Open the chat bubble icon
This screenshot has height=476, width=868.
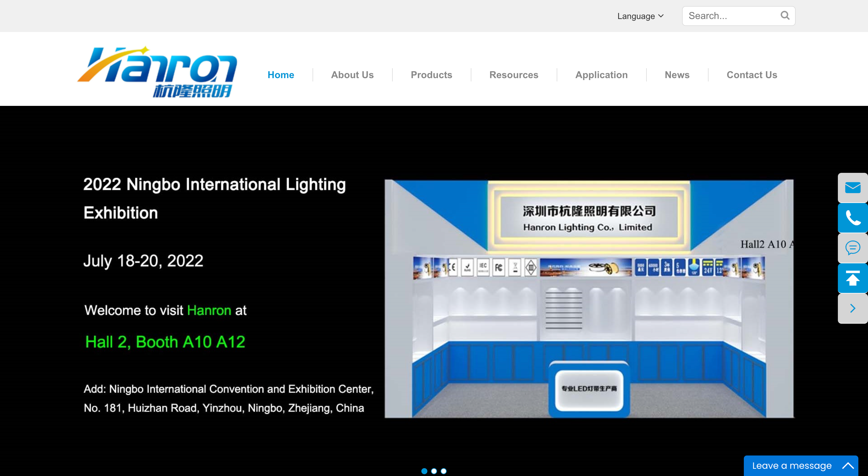[x=853, y=248]
